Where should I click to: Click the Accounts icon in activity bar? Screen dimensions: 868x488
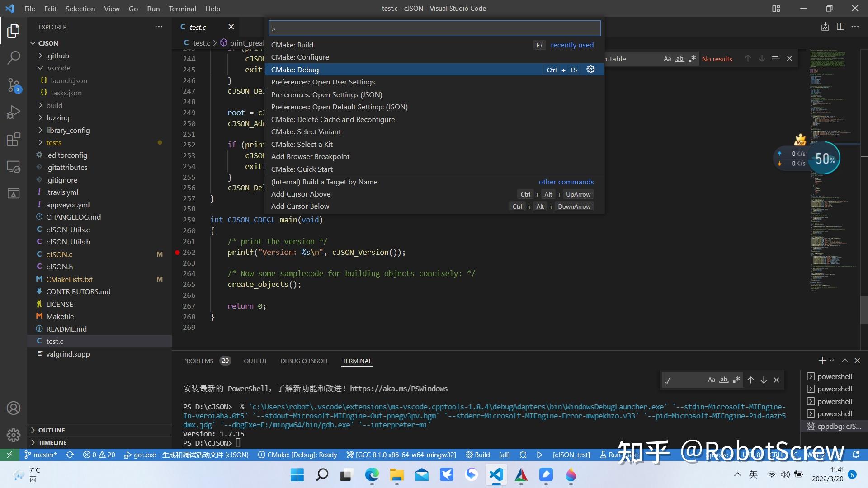point(13,408)
